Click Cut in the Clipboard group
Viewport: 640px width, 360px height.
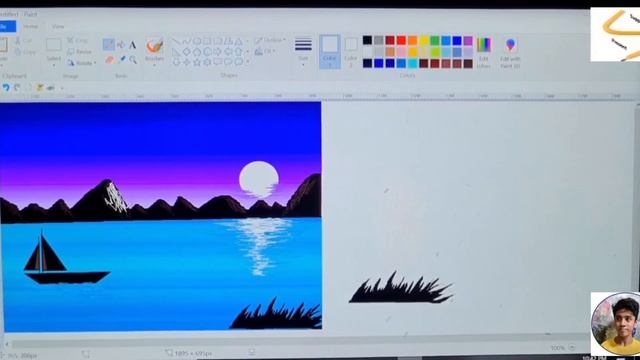[24, 41]
